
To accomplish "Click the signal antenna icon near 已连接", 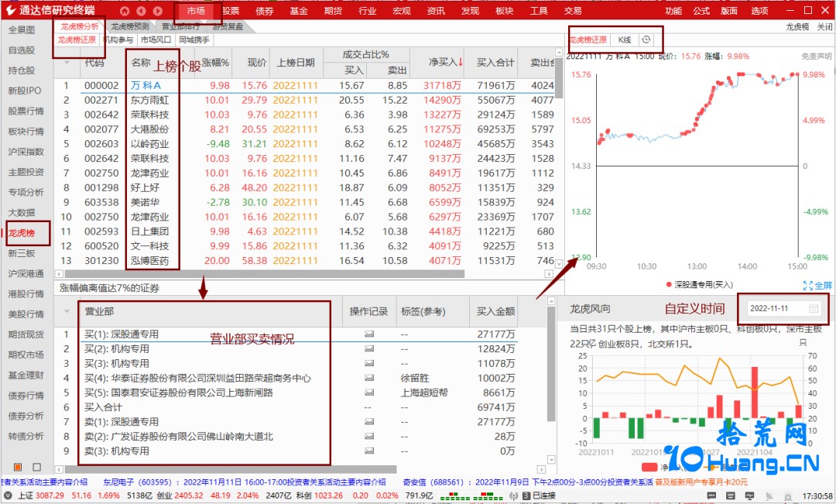I will [513, 495].
